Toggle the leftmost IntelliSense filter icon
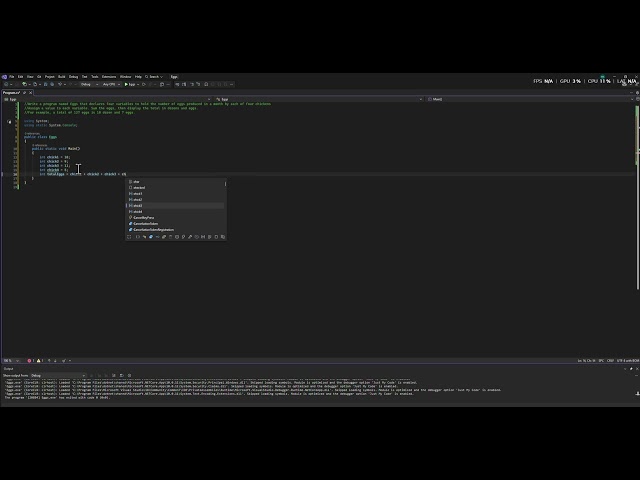The image size is (640, 480). click(x=129, y=237)
